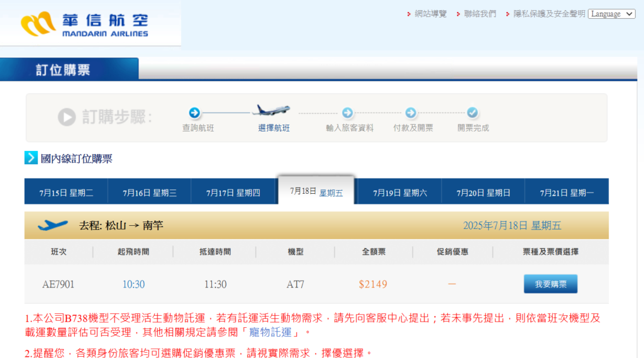Select the 7月21日 星期一 date tab
This screenshot has height=358, width=644.
[567, 193]
